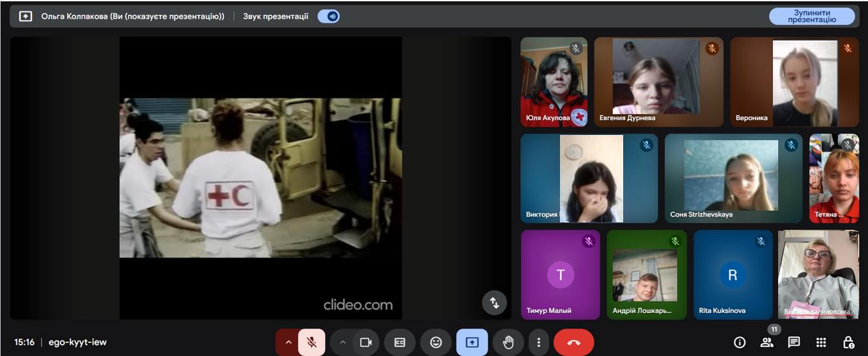Open the activities grid icon
This screenshot has height=356, width=868.
[821, 342]
